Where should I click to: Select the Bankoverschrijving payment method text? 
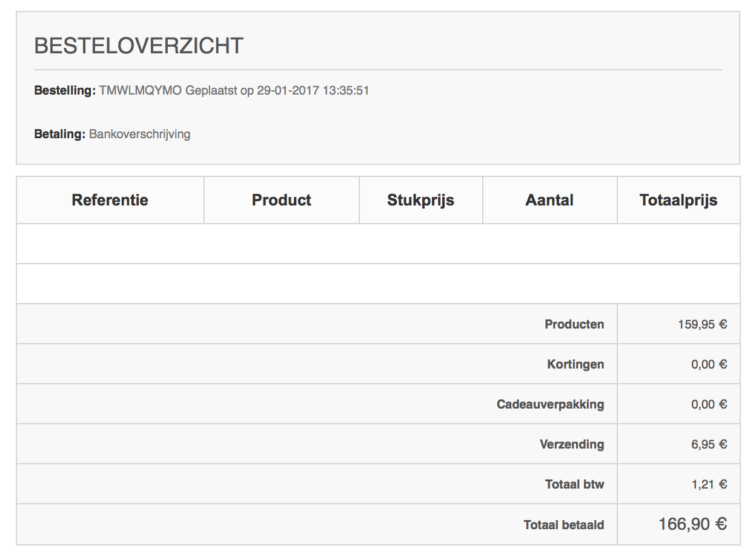coord(140,134)
